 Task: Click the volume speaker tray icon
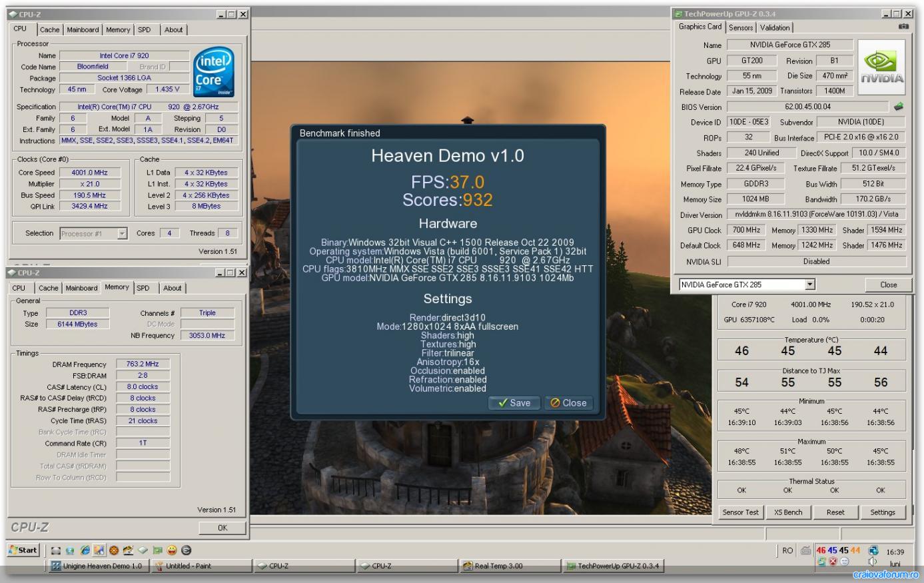pos(873,562)
